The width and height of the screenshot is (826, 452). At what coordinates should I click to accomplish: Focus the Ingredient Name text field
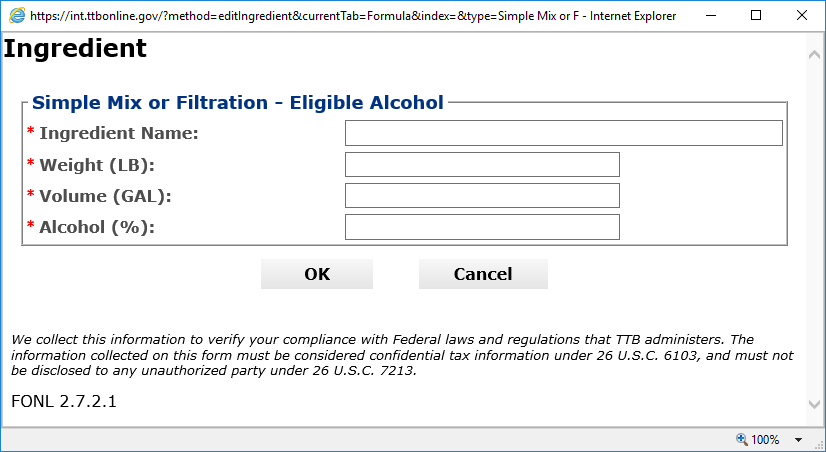tap(563, 133)
